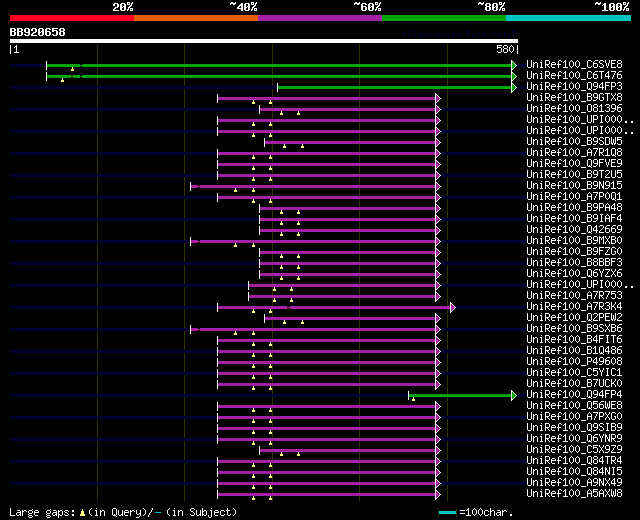Click the Large gaps legend text
This screenshot has width=640, height=520.
pyautogui.click(x=42, y=513)
